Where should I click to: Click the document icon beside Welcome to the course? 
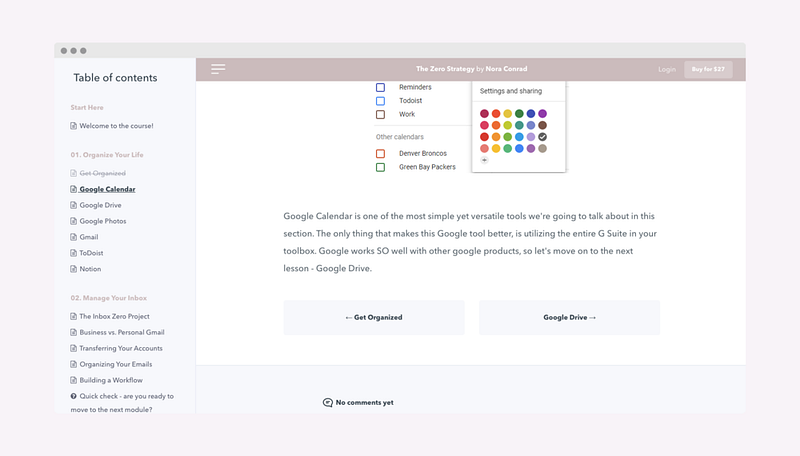73,126
